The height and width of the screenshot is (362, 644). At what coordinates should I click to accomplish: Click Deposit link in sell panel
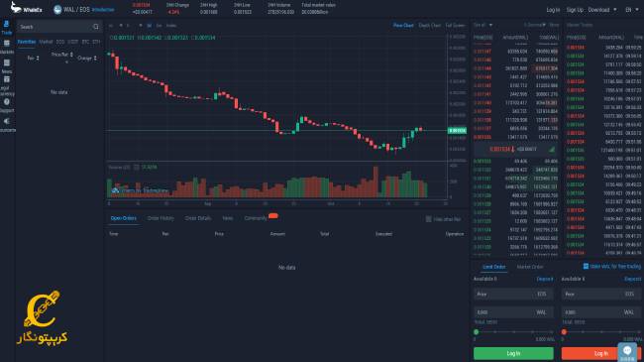(x=632, y=279)
